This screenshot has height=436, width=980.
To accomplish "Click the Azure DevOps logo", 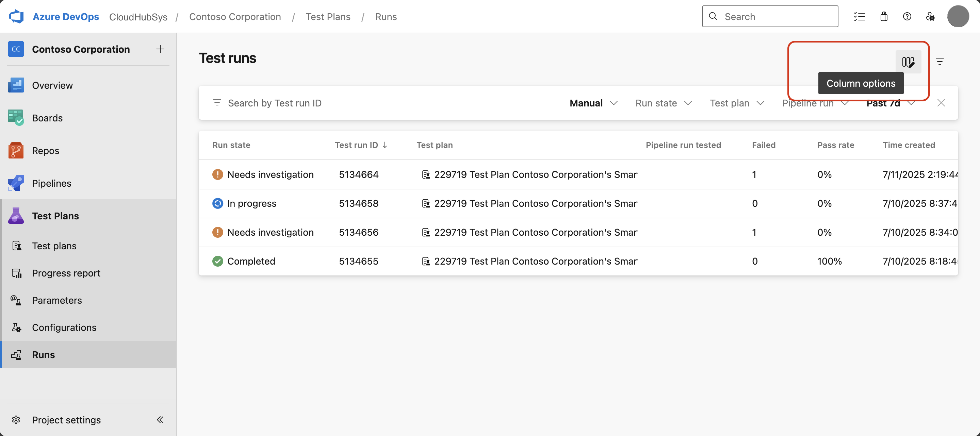I will pyautogui.click(x=16, y=16).
